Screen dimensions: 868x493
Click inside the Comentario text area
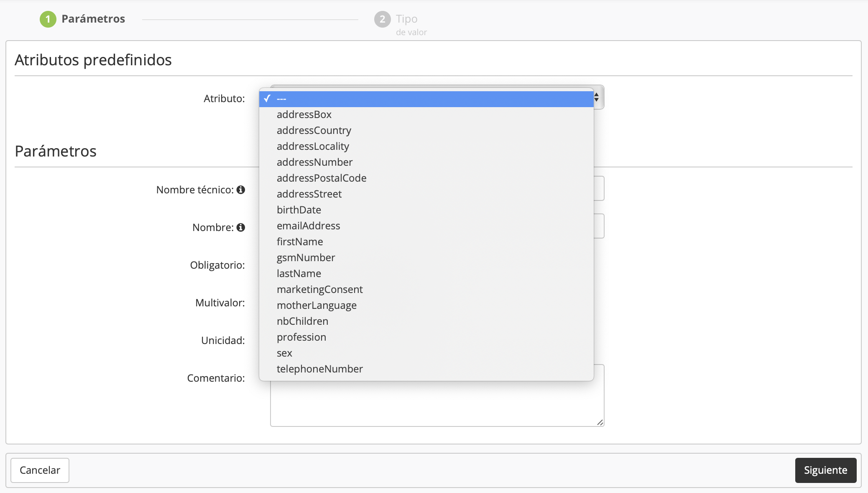click(x=437, y=404)
